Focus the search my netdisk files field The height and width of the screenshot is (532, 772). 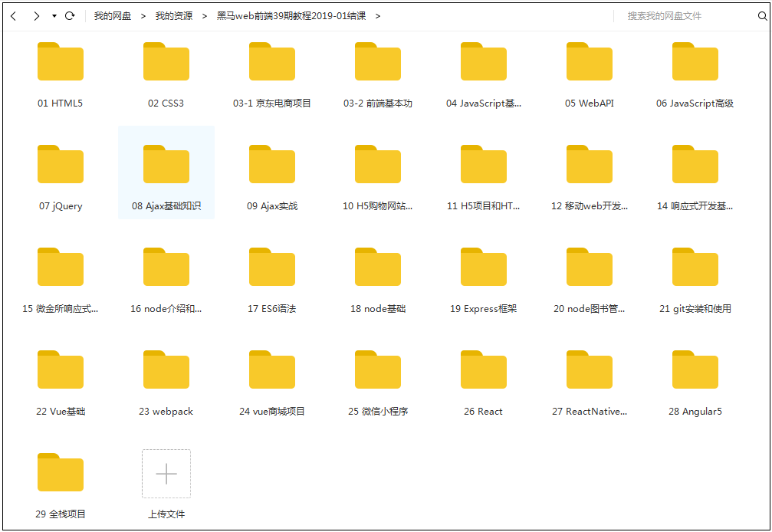click(689, 16)
